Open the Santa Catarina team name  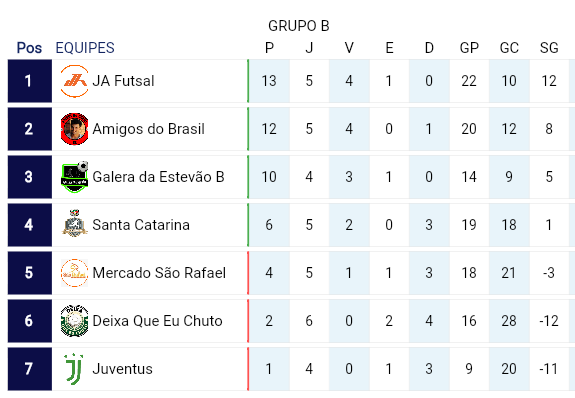(x=141, y=225)
